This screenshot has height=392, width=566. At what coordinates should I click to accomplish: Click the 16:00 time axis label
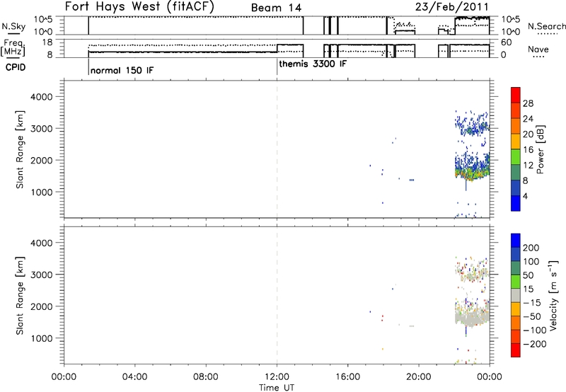[x=347, y=377]
